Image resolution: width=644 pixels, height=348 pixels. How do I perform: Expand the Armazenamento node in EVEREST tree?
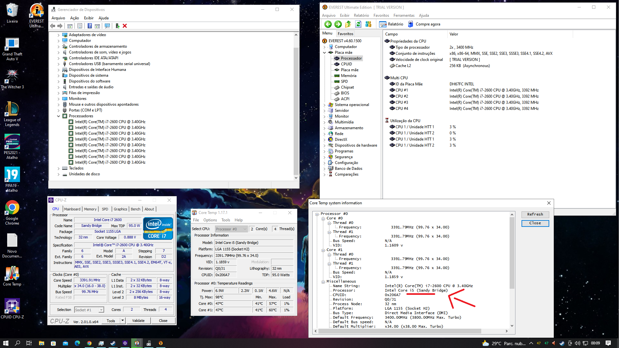coord(325,128)
